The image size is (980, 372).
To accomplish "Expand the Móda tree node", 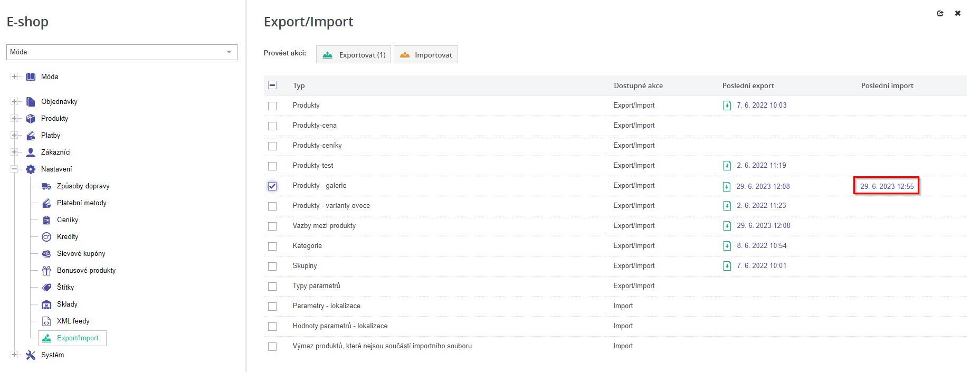I will [x=14, y=77].
